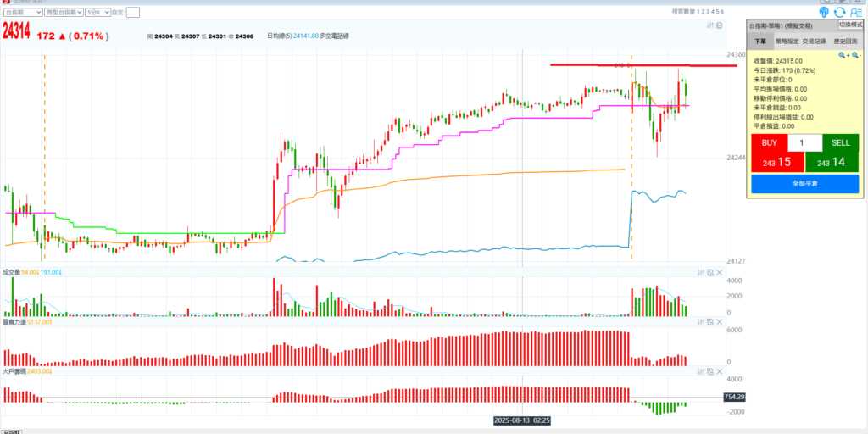Close the 大戶籌碼 indicator panel

(720, 371)
